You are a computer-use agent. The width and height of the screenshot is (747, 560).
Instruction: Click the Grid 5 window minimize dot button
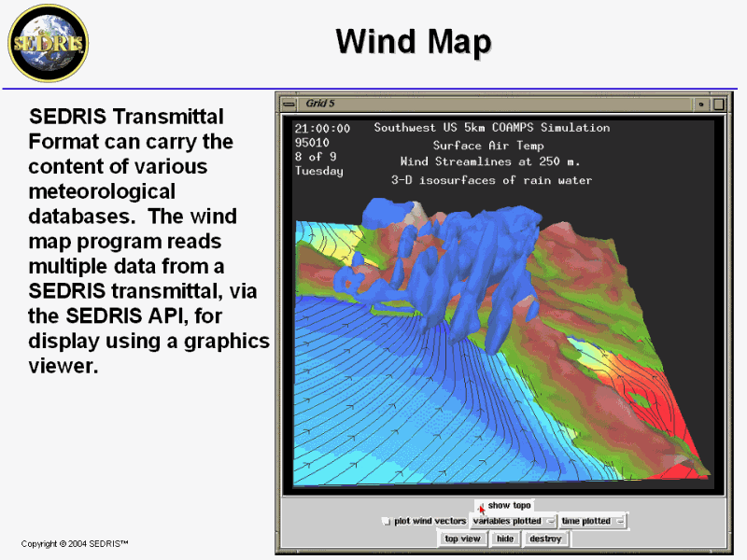point(702,104)
